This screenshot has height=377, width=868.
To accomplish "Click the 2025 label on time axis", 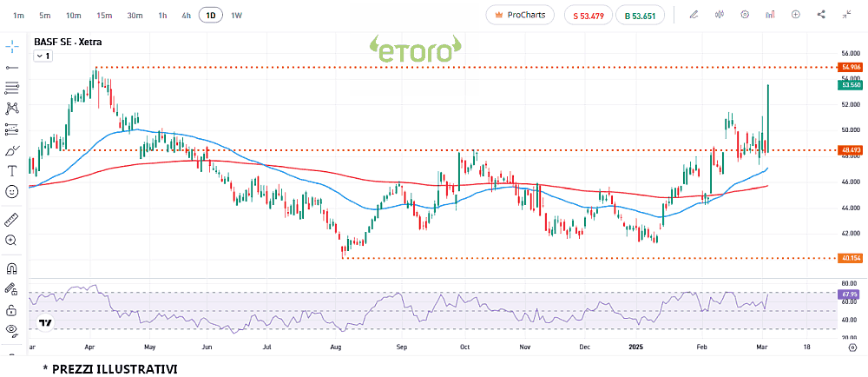I will 635,347.
